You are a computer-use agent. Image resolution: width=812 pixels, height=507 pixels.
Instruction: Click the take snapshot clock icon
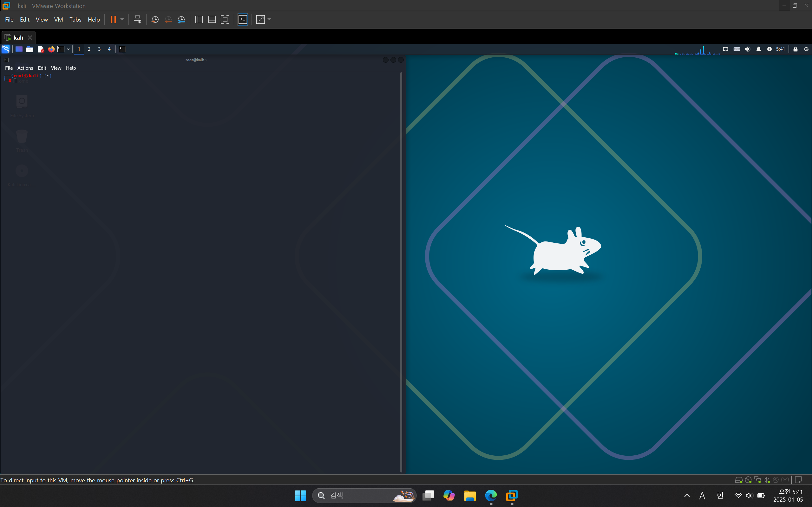click(x=155, y=20)
